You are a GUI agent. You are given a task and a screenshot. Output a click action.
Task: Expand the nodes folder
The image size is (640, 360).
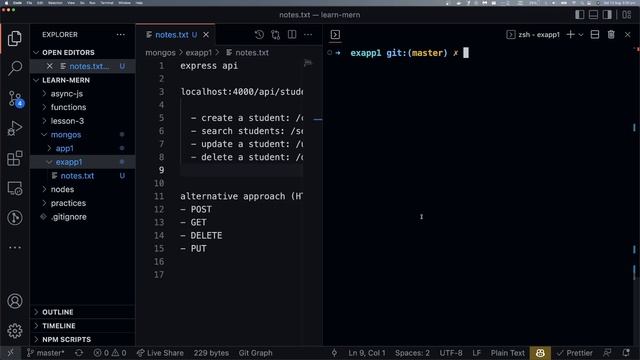pyautogui.click(x=82, y=189)
